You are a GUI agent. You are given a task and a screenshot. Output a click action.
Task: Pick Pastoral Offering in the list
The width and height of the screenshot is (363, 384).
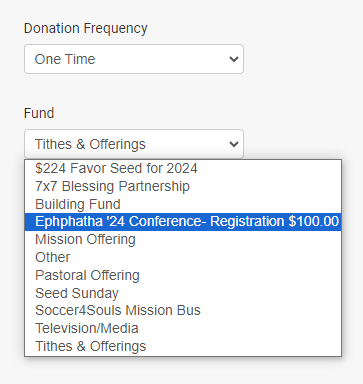(x=183, y=275)
